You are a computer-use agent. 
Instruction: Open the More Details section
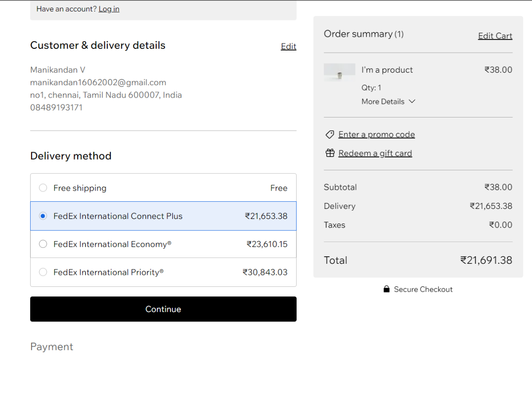click(383, 102)
